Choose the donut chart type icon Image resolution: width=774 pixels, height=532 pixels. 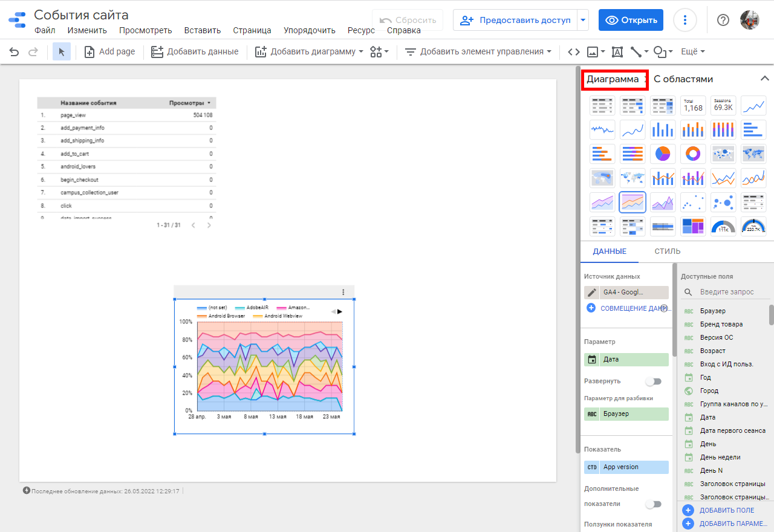(x=693, y=154)
